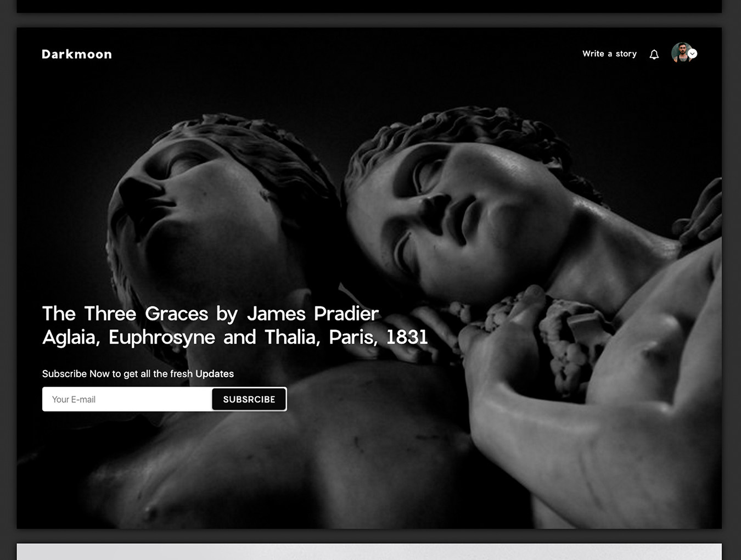Click the user profile avatar

(681, 53)
